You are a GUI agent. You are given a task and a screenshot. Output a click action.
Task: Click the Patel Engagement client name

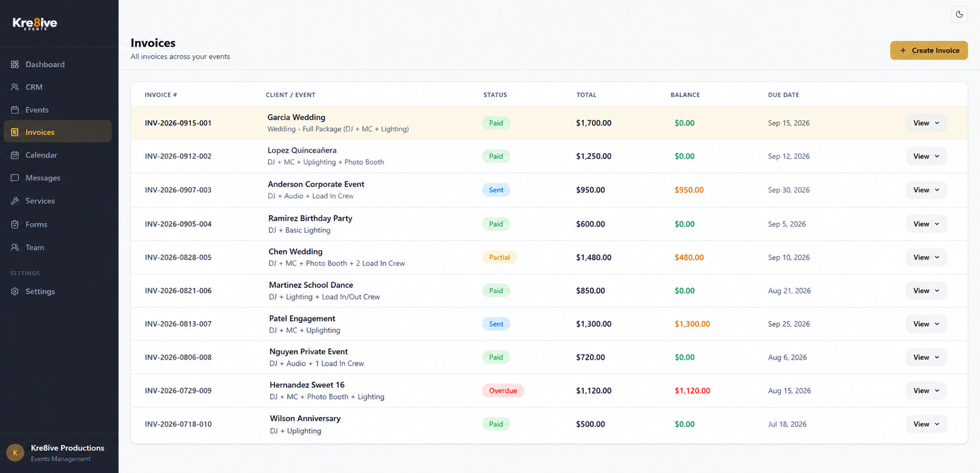tap(302, 318)
